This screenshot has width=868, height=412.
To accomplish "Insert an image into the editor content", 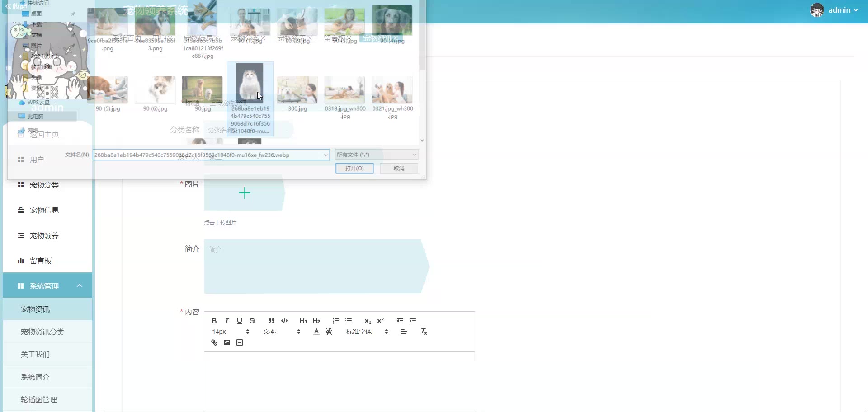I will 227,342.
